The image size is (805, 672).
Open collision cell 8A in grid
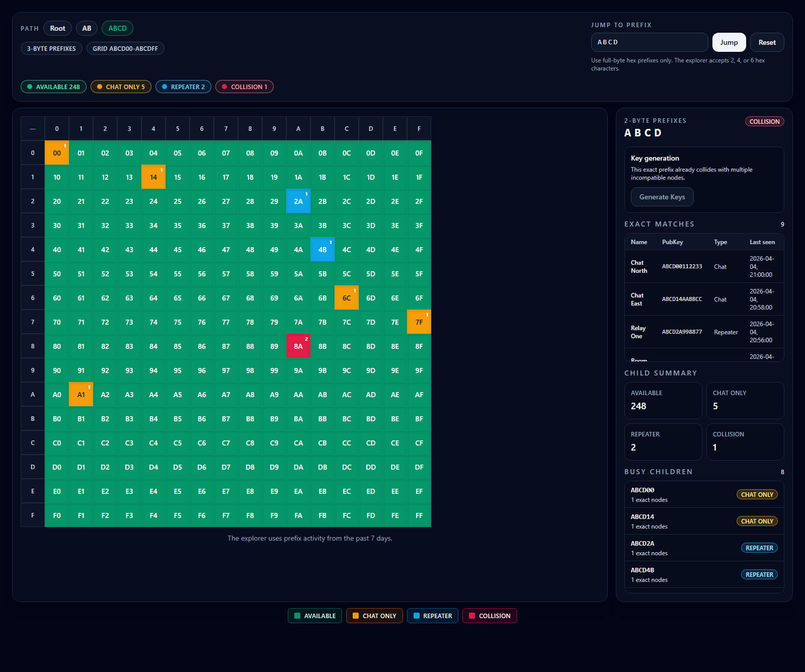tap(298, 346)
